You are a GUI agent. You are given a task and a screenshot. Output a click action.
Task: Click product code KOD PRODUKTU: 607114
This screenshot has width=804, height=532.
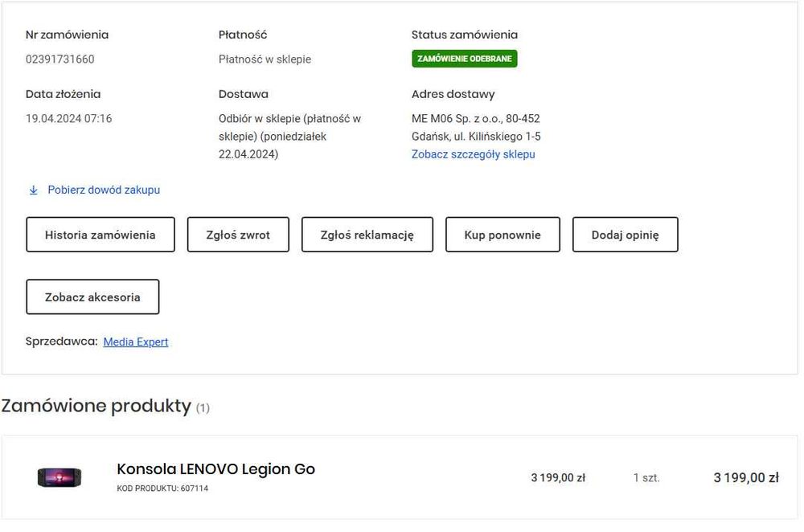pos(162,489)
